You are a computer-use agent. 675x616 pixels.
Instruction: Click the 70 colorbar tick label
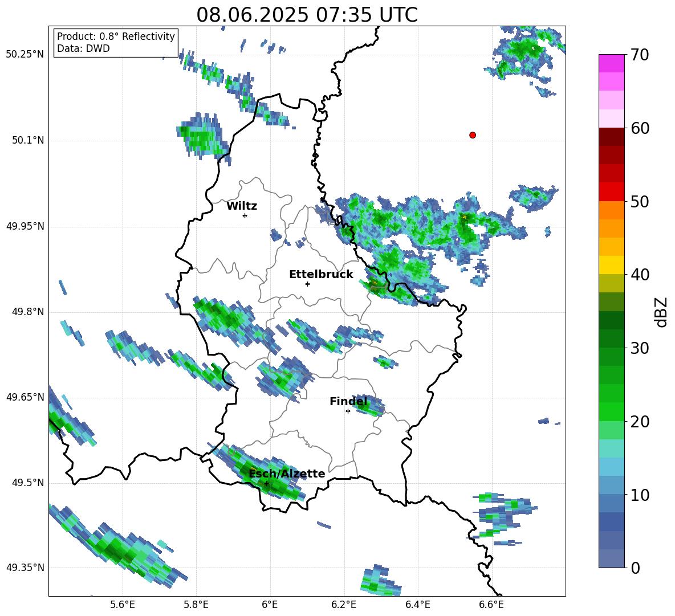tap(640, 55)
